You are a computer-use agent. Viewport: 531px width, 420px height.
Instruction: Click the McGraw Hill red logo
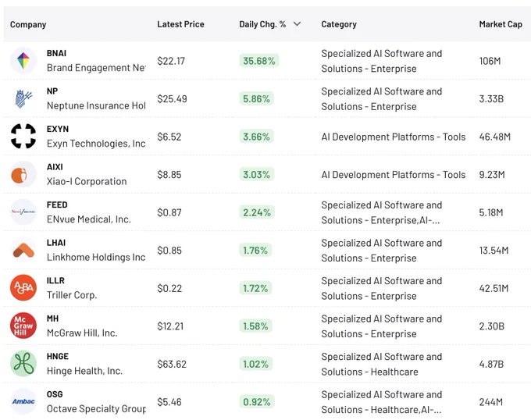[x=23, y=326]
